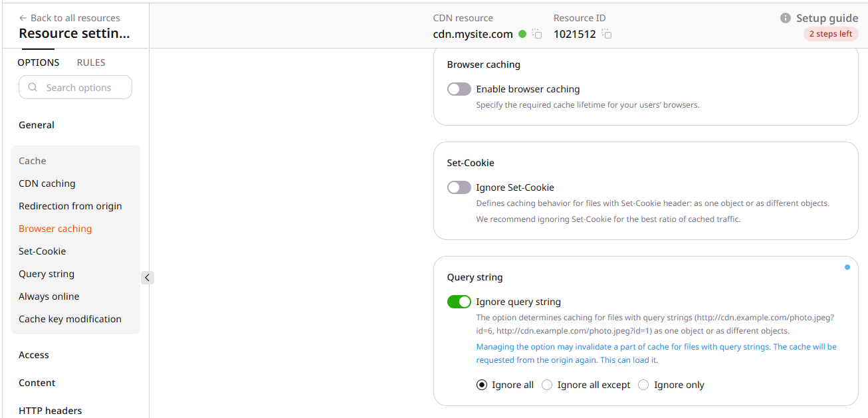Select Cache key modification option
This screenshot has height=418, width=868.
click(x=70, y=319)
